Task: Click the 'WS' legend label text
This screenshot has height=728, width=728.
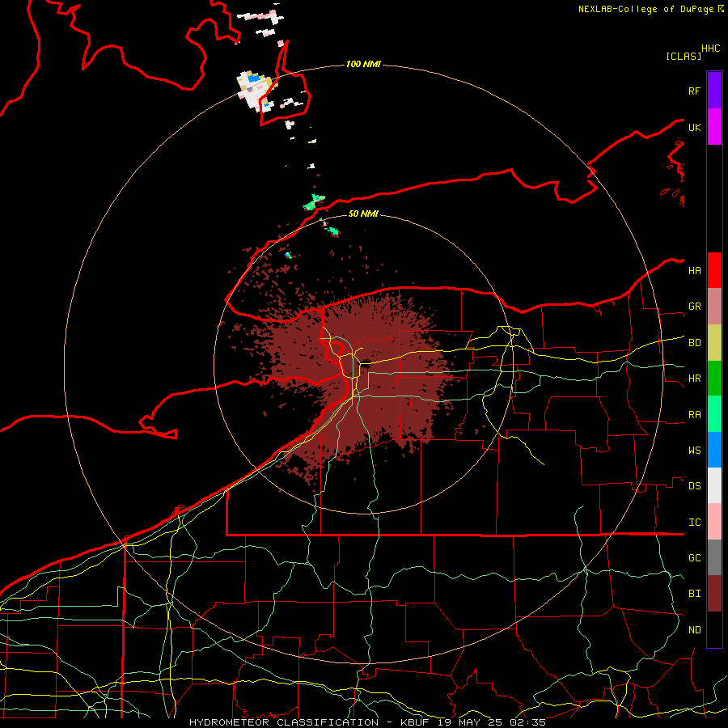Action: pyautogui.click(x=694, y=451)
